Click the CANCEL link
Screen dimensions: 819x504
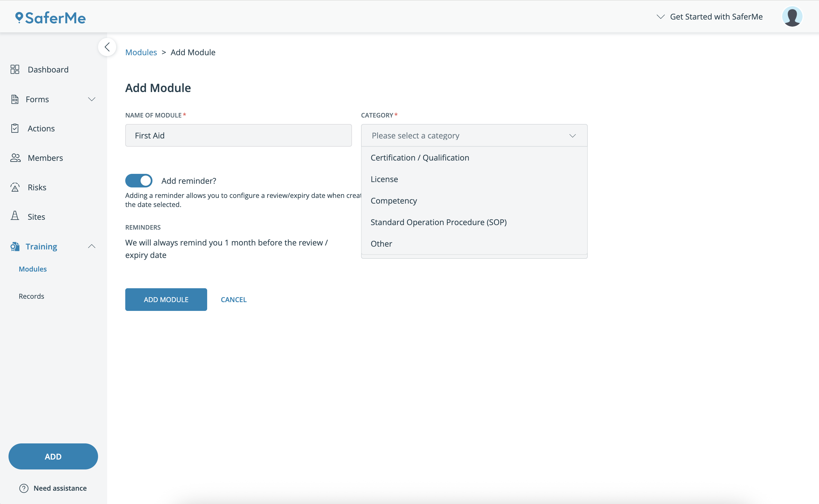click(234, 300)
